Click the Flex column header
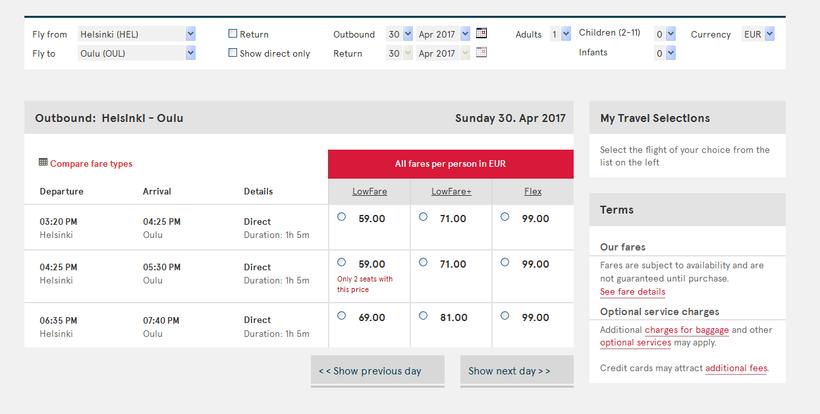 (x=533, y=191)
